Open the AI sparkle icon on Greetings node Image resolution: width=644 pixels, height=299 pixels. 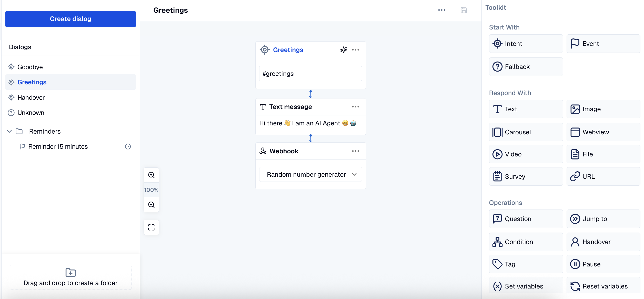point(343,50)
